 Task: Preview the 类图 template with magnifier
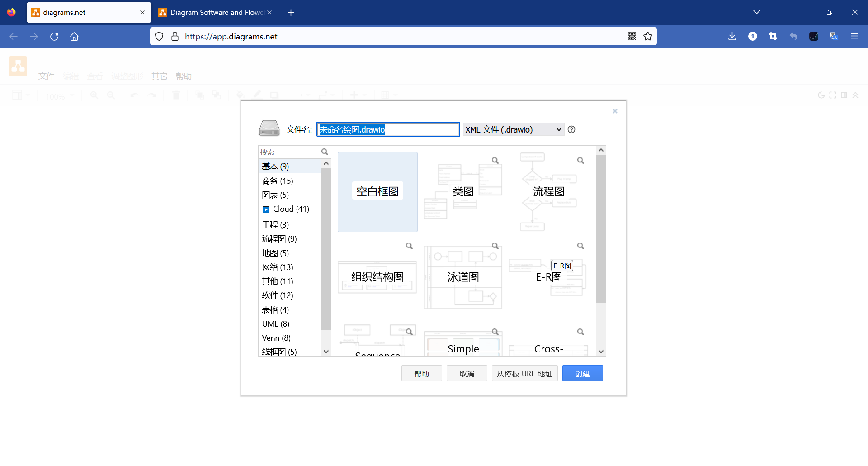tap(495, 161)
